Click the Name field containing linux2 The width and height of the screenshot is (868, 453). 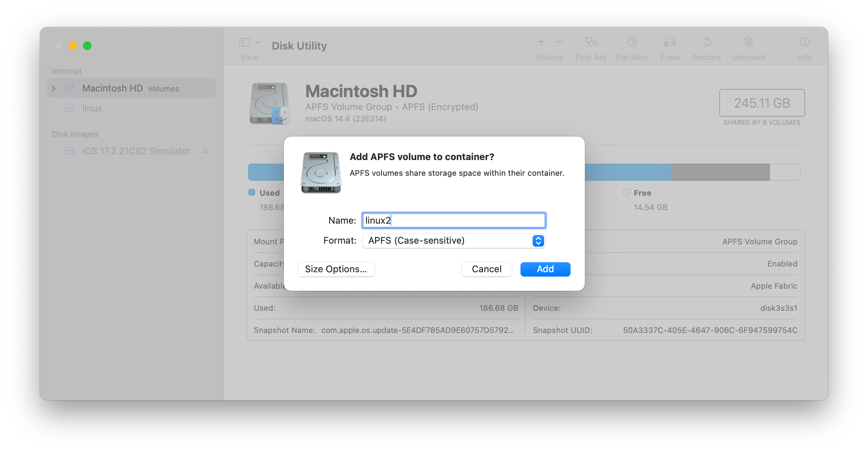tap(454, 220)
